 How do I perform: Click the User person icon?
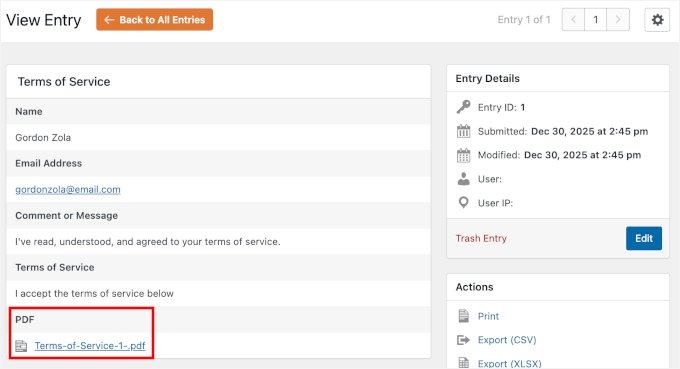[x=463, y=179]
